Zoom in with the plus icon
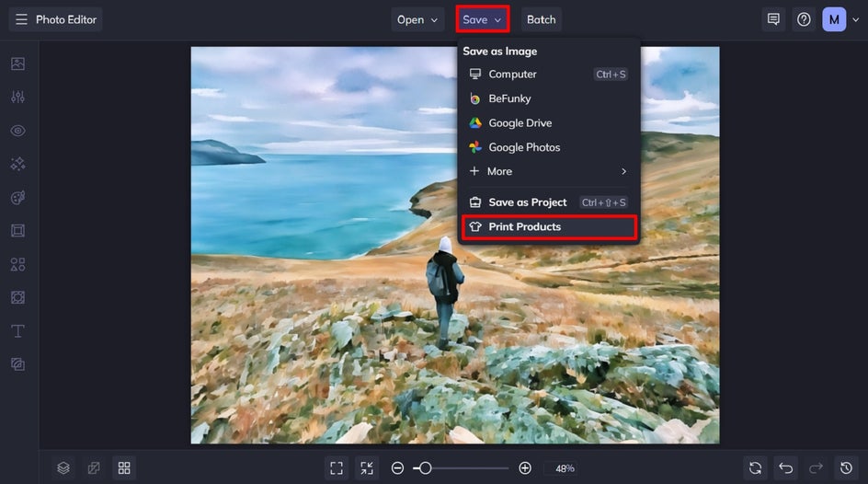868x484 pixels. (x=525, y=468)
